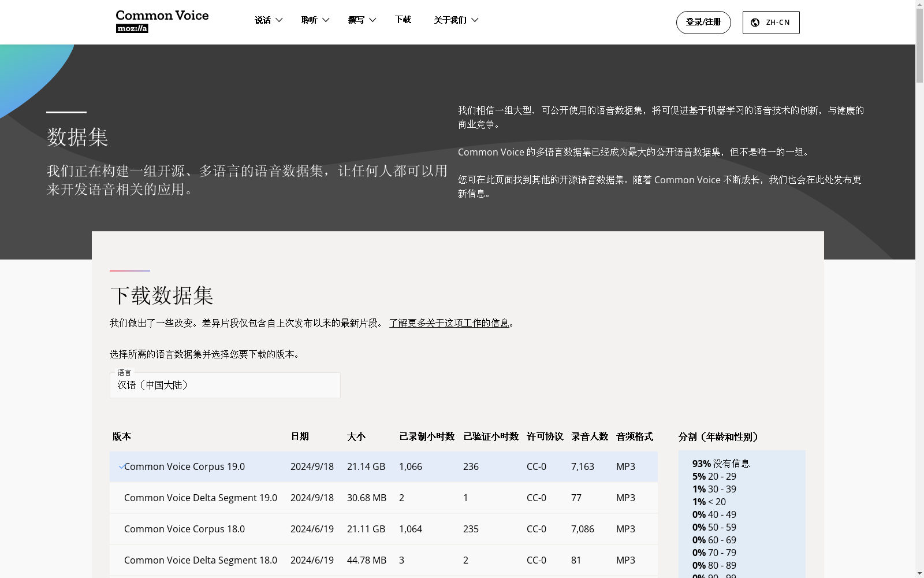Expand the 撰写 menu chevron
The height and width of the screenshot is (578, 924).
(x=372, y=20)
